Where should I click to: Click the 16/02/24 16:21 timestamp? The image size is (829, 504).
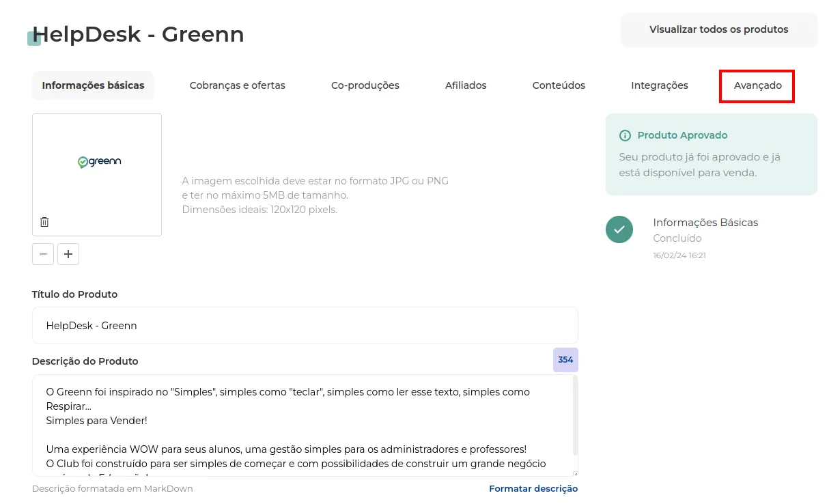pos(679,255)
